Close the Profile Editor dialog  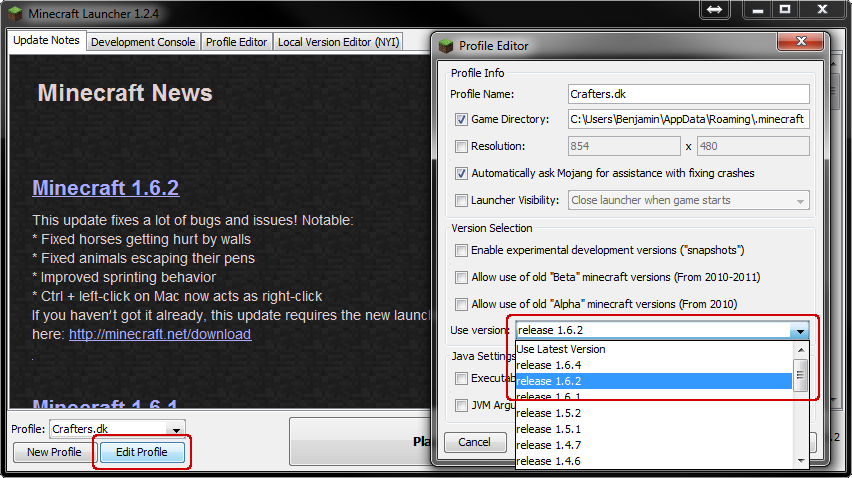point(799,43)
